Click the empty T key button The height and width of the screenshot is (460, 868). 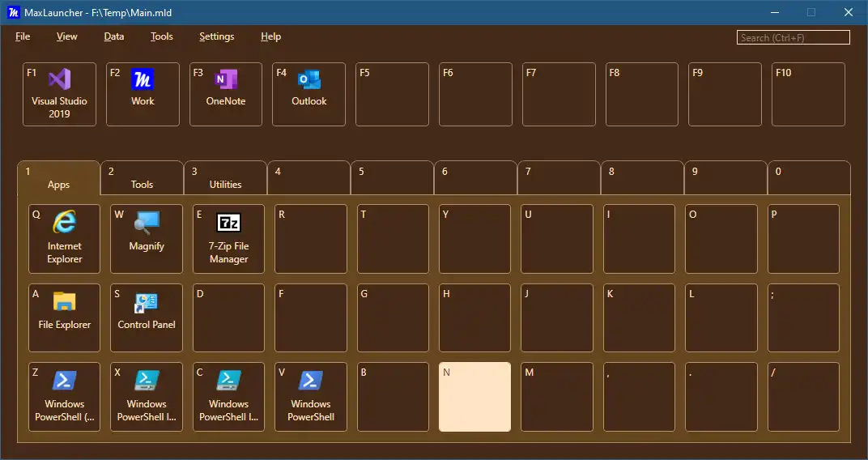coord(393,239)
